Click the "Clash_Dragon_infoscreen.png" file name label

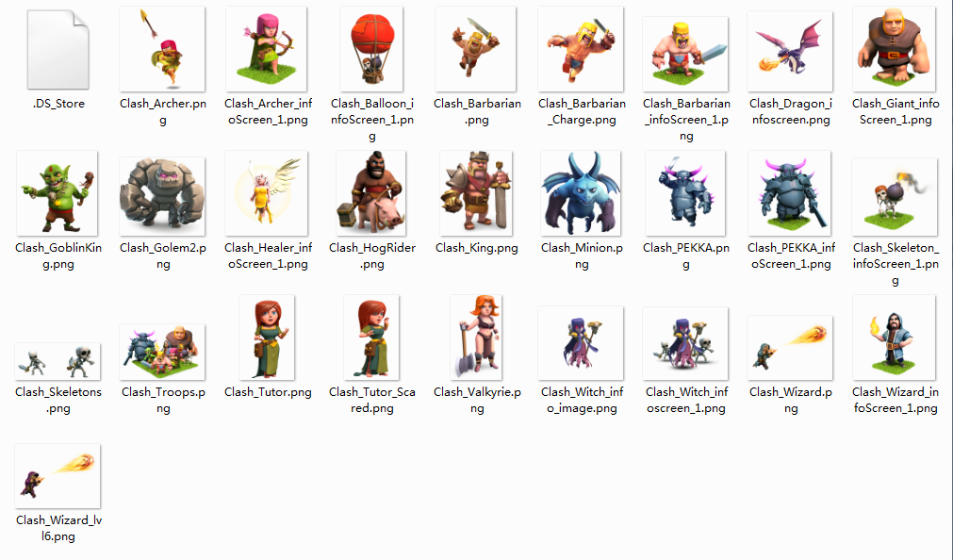click(791, 112)
